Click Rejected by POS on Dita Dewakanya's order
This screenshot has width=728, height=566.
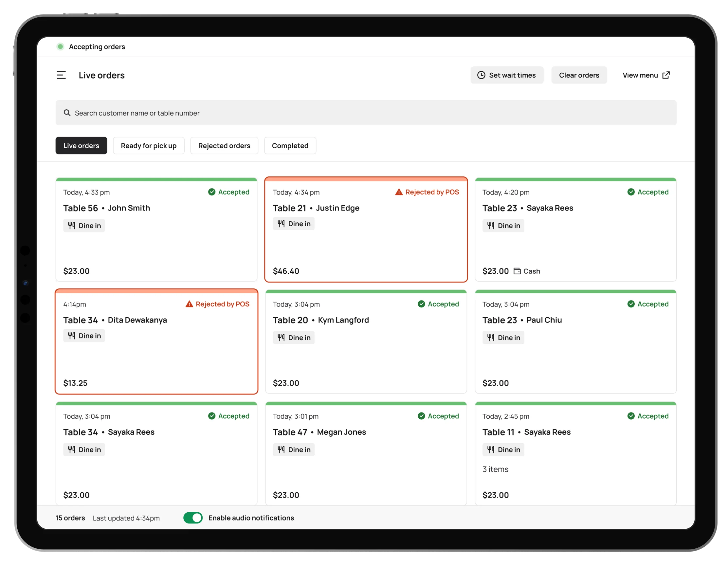coord(218,304)
